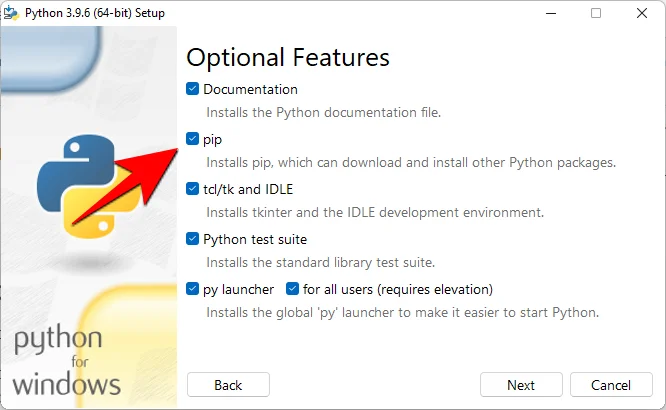Minimize the Python Setup window
The image size is (666, 410).
(551, 13)
